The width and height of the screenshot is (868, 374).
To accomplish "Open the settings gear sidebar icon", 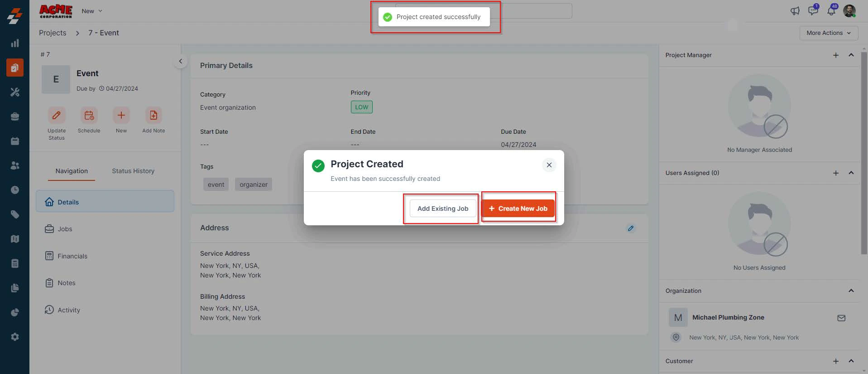I will [x=15, y=337].
